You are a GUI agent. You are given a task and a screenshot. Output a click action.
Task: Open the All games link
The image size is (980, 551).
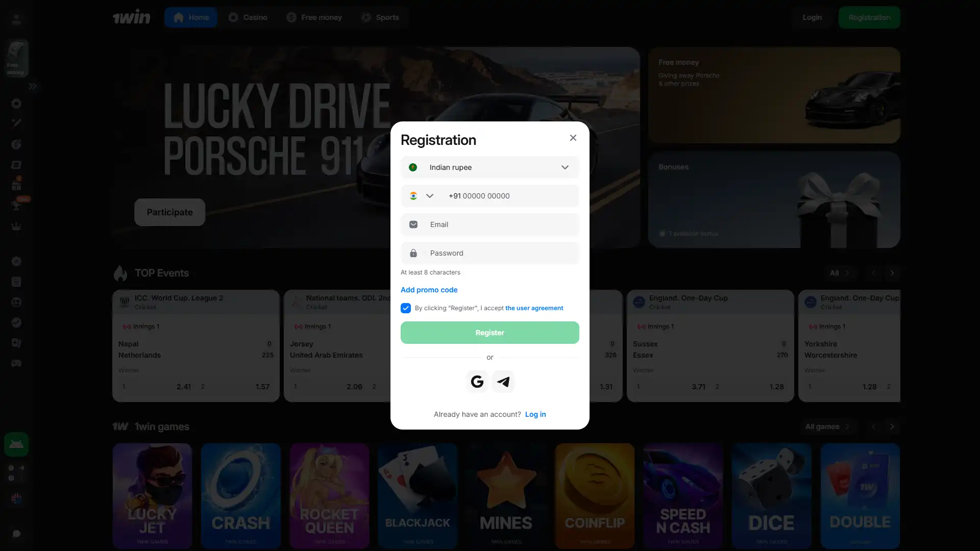click(827, 427)
